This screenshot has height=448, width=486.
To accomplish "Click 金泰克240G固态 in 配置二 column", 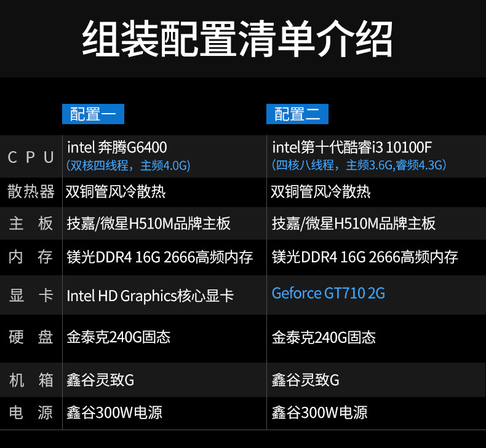I will pyautogui.click(x=324, y=337).
